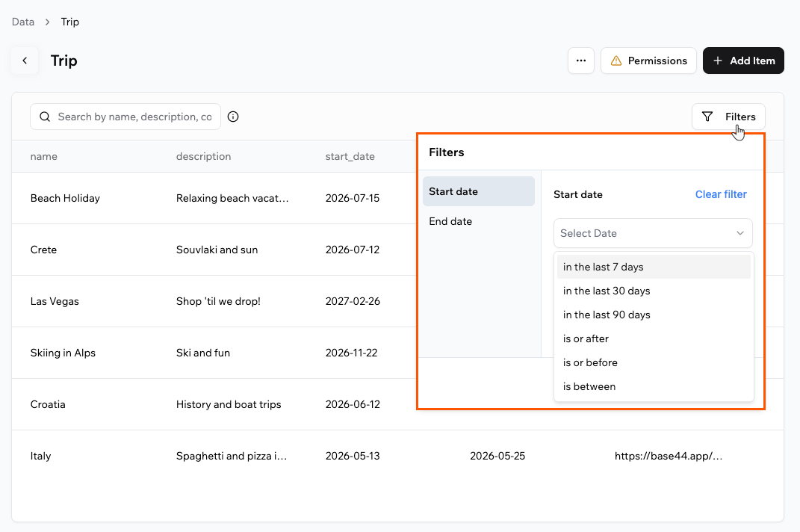
Task: Click Italy end date 2026-05-25 cell
Action: (x=497, y=456)
